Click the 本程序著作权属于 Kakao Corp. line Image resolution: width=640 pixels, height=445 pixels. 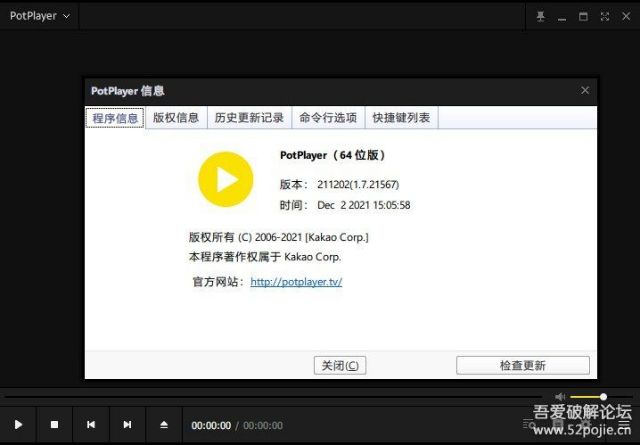[265, 257]
